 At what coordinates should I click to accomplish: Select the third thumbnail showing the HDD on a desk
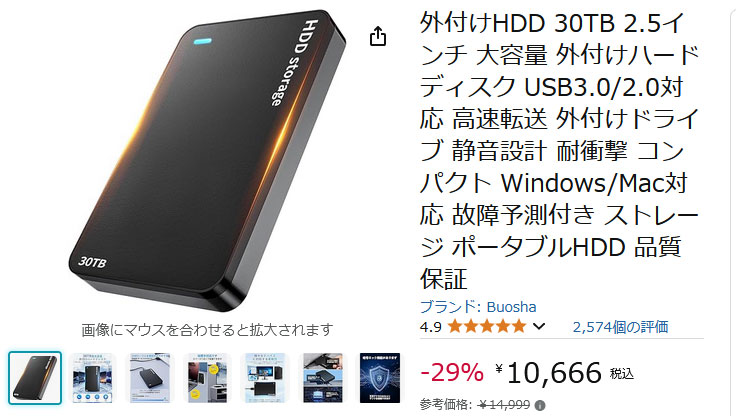point(150,378)
